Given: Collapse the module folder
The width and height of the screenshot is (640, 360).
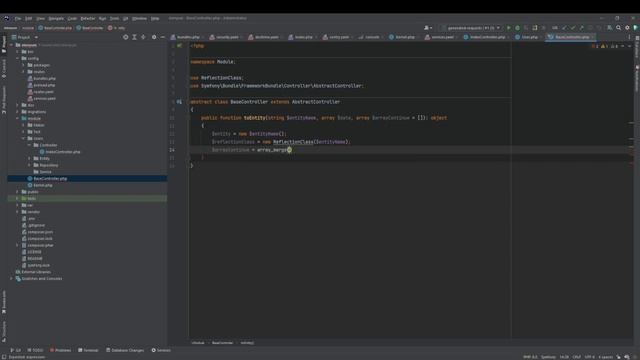Looking at the screenshot, I should point(18,118).
